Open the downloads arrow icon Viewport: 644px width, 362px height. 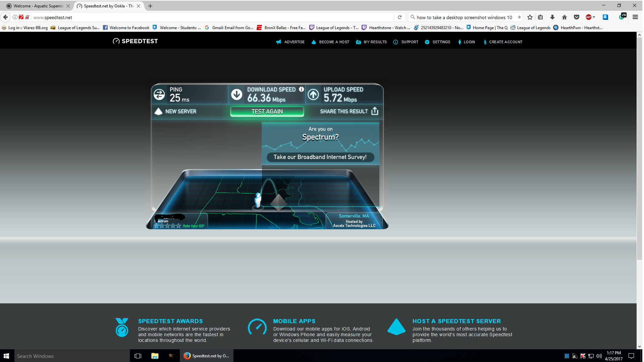552,17
